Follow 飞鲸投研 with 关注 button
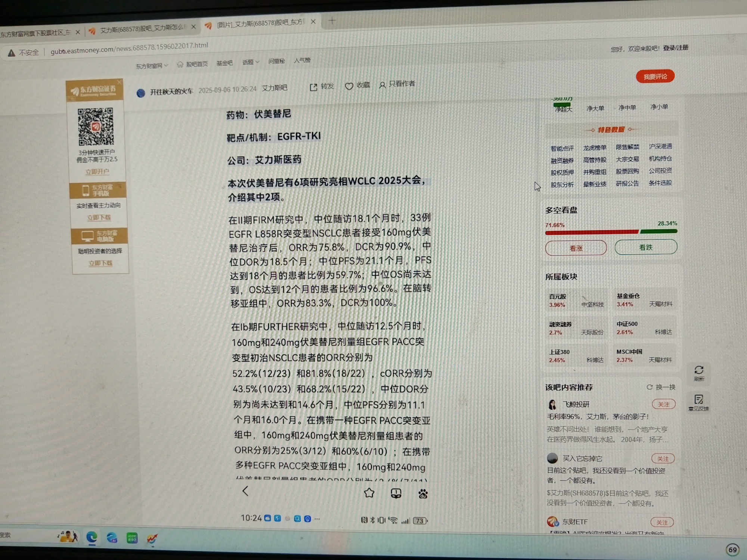Image resolution: width=747 pixels, height=560 pixels. coord(663,404)
